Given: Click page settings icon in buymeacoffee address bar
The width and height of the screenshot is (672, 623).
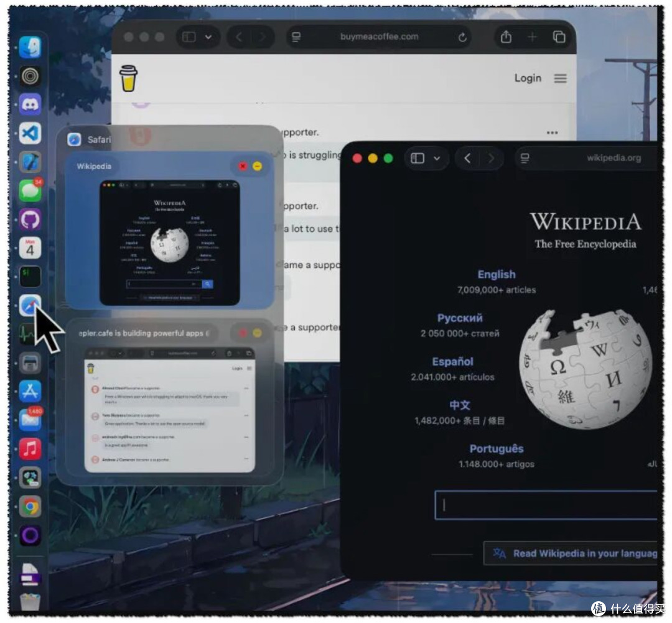Looking at the screenshot, I should (296, 37).
